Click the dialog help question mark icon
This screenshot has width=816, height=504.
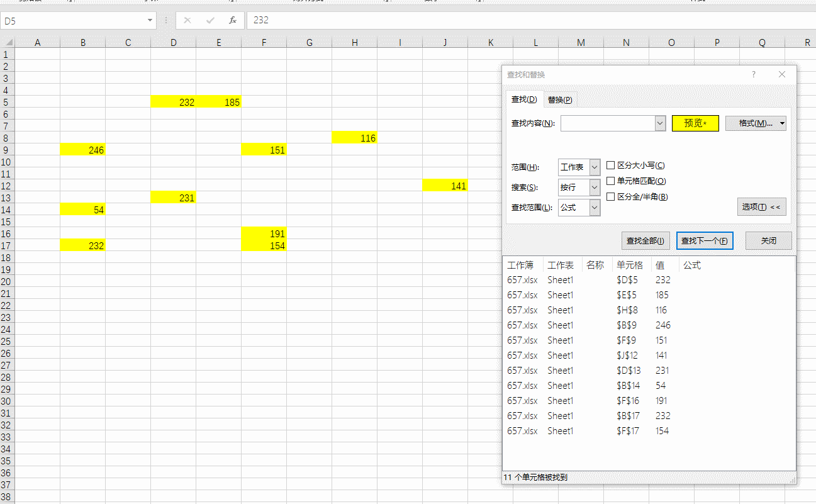(754, 74)
